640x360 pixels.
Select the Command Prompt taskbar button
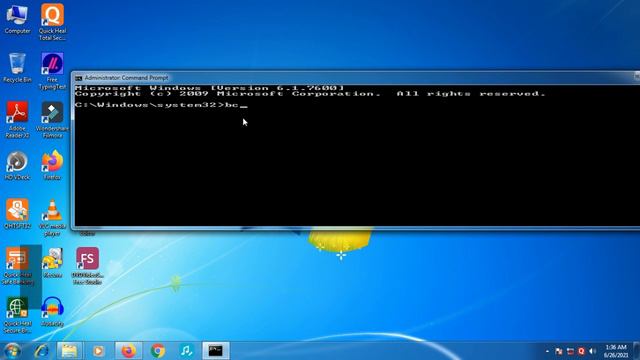(x=216, y=351)
